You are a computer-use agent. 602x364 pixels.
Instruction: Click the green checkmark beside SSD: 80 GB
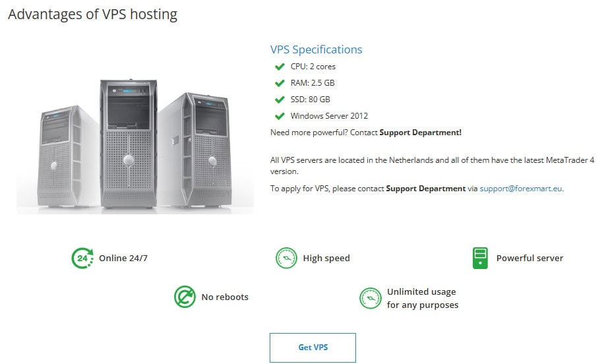coord(280,100)
